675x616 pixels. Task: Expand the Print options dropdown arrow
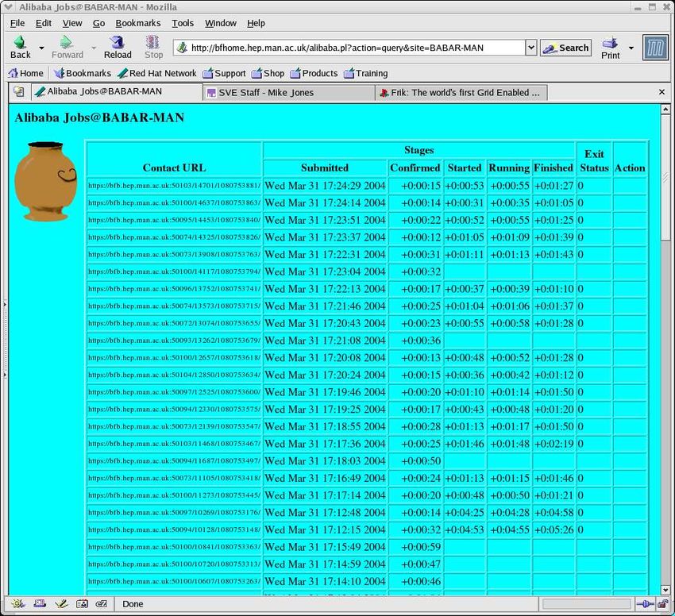(631, 48)
